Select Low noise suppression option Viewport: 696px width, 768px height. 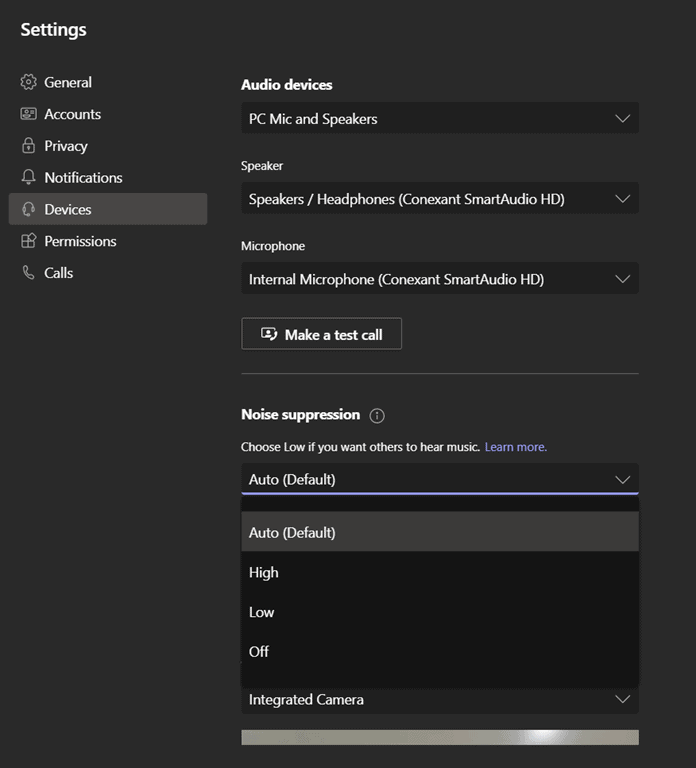pyautogui.click(x=439, y=612)
